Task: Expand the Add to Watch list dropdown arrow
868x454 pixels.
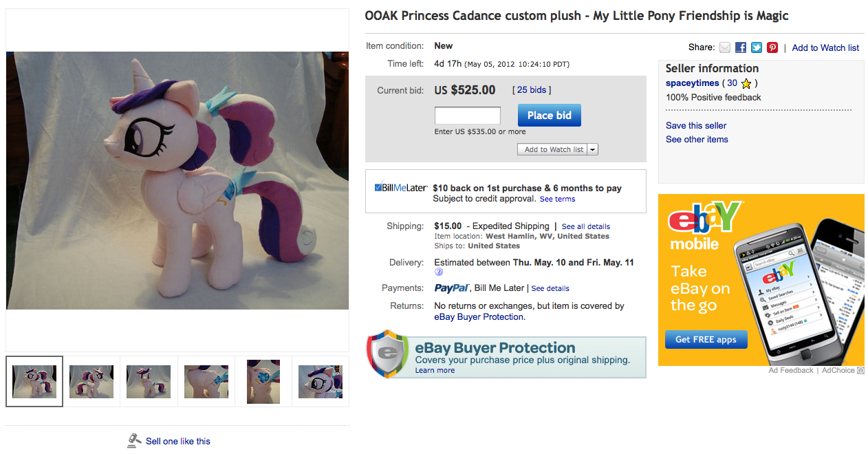Action: pyautogui.click(x=593, y=149)
